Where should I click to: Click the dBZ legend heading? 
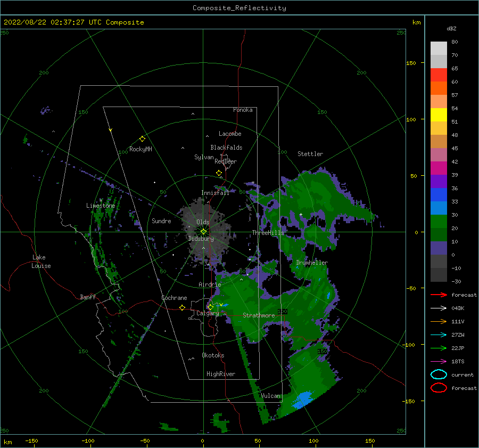451,28
